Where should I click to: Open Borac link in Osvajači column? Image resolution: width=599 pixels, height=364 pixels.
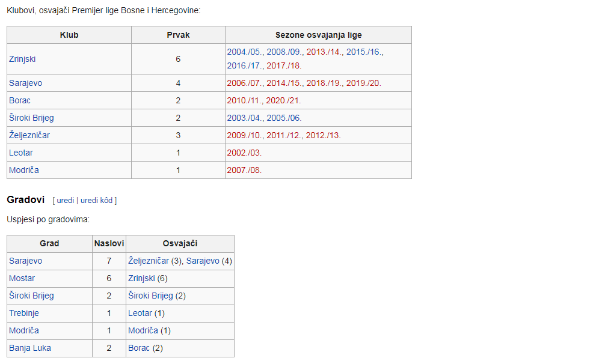click(x=139, y=348)
